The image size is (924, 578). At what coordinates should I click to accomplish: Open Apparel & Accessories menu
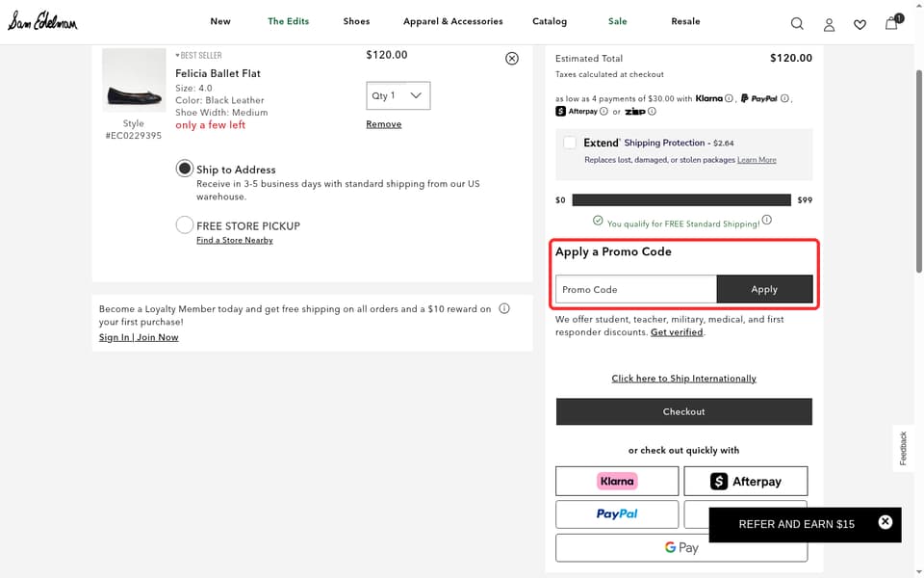452,21
